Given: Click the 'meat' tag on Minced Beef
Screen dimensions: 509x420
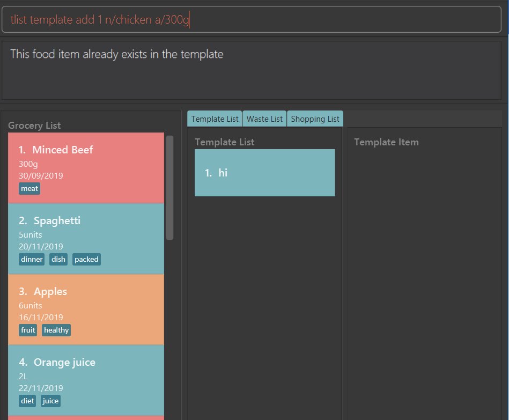Looking at the screenshot, I should click(29, 189).
